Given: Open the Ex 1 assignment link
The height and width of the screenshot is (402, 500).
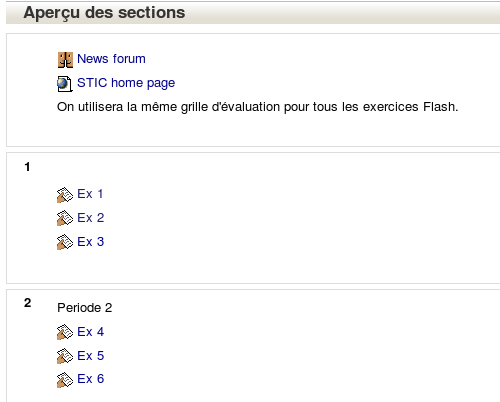Looking at the screenshot, I should (90, 194).
